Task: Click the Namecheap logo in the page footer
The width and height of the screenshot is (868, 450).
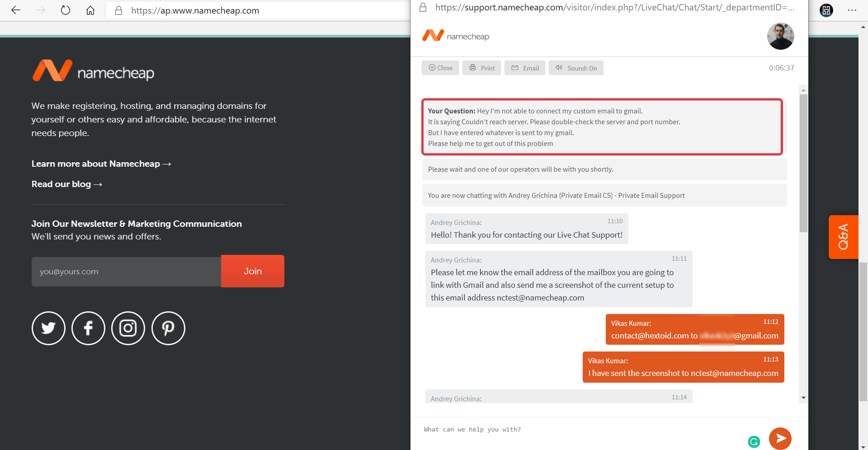Action: (93, 71)
